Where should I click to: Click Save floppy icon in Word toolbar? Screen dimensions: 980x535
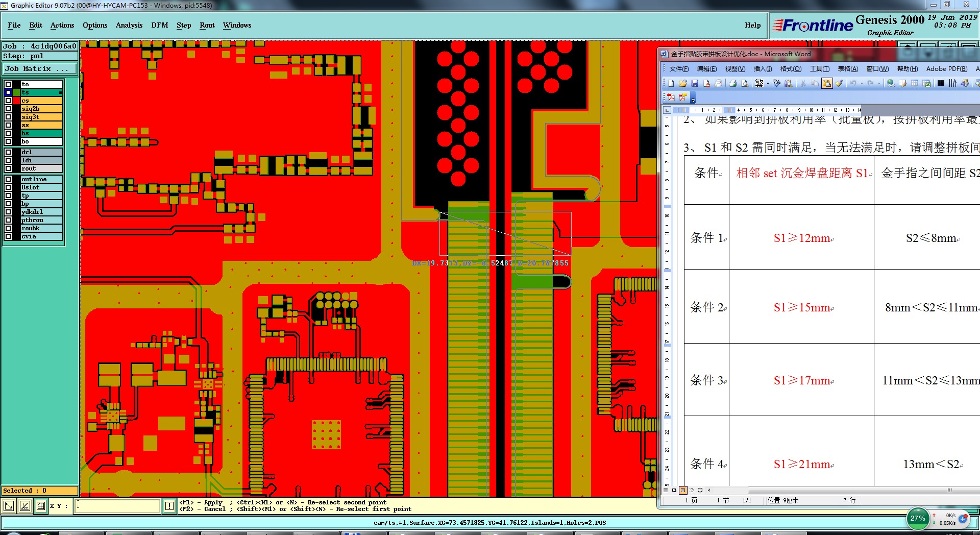coord(695,83)
